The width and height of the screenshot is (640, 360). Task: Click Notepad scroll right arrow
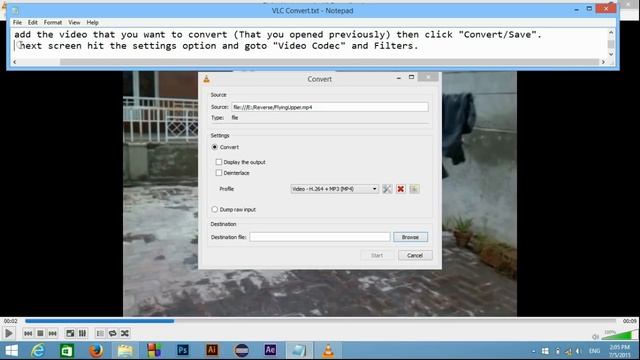click(603, 62)
